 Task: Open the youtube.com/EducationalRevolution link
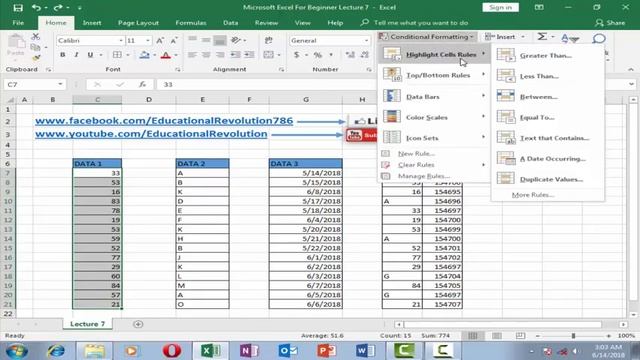pyautogui.click(x=151, y=134)
